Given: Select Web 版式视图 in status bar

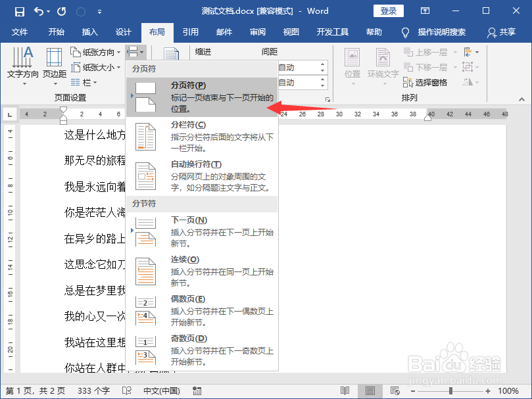Looking at the screenshot, I should (x=395, y=390).
